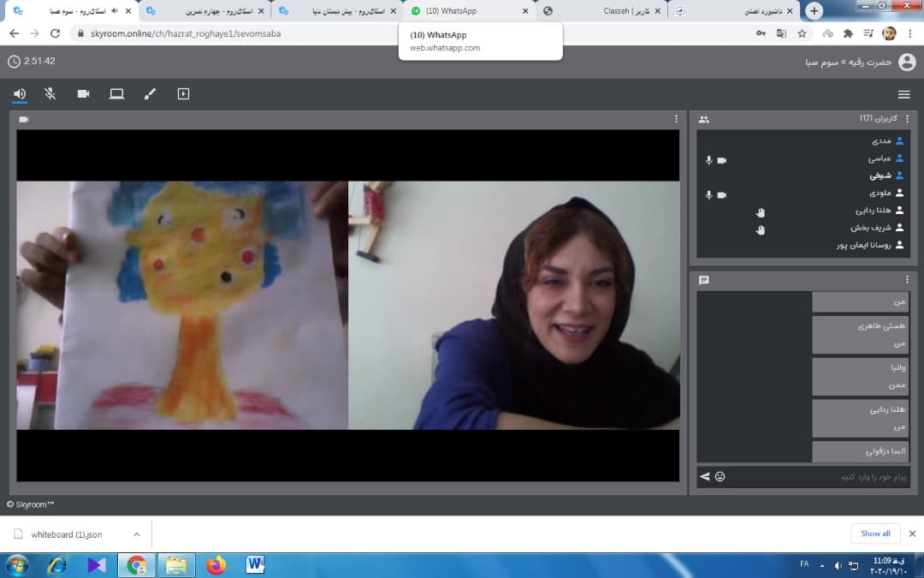924x578 pixels.
Task: Select the whiteboard brush tool
Action: click(151, 94)
